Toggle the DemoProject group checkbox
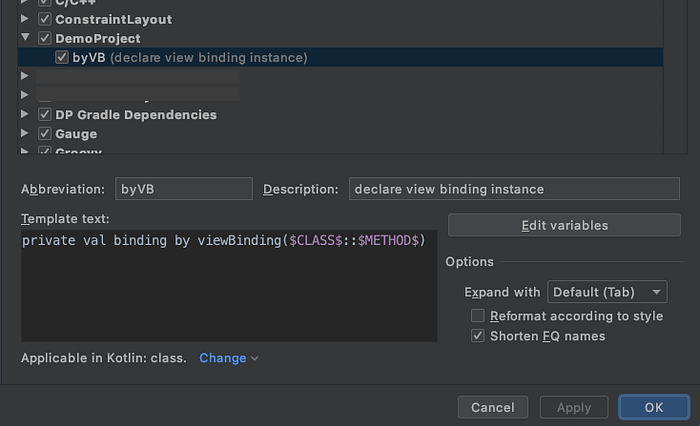Image resolution: width=700 pixels, height=426 pixels. pyautogui.click(x=44, y=38)
